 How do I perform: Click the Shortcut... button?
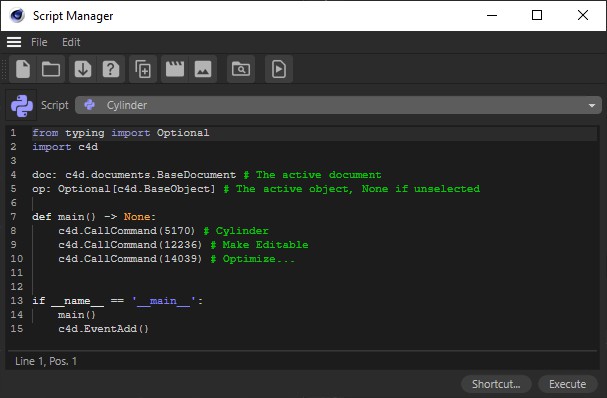click(x=496, y=384)
